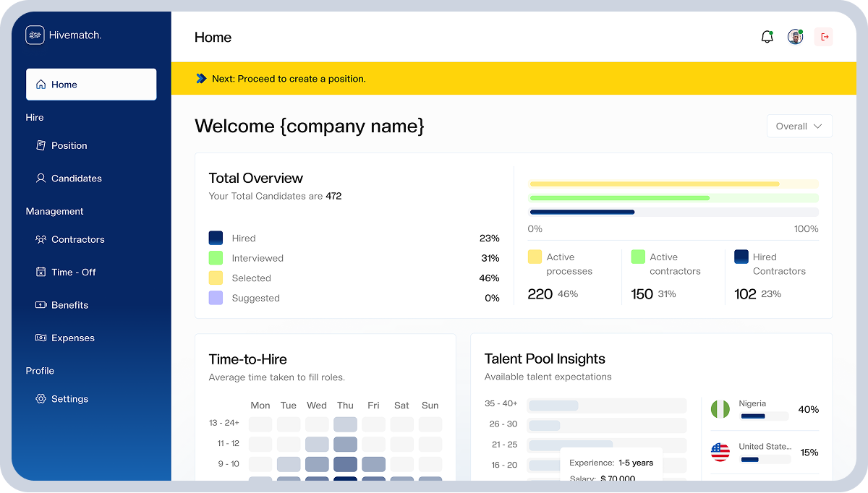Expand the Overall dropdown
868x493 pixels.
click(799, 126)
